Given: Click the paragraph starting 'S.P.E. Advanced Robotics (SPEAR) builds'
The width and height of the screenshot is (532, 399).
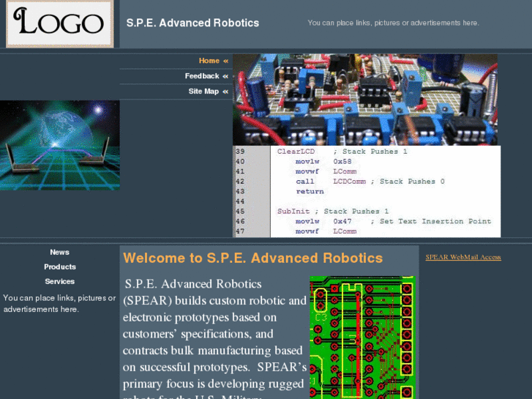Looking at the screenshot, I should pyautogui.click(x=214, y=338).
